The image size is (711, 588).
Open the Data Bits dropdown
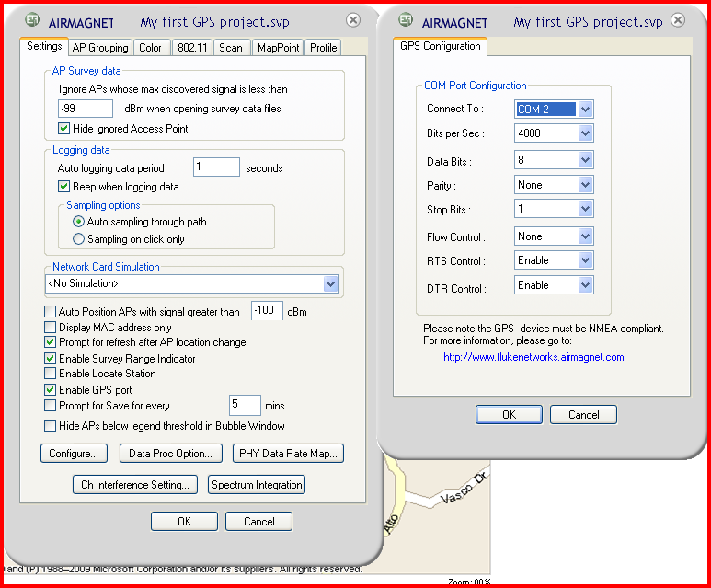click(585, 160)
